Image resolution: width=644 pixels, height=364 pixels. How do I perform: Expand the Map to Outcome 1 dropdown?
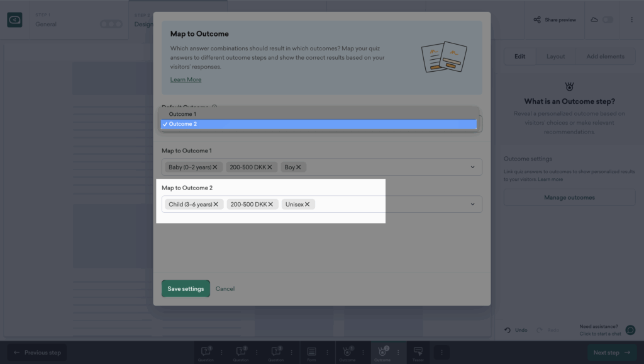[x=472, y=168]
